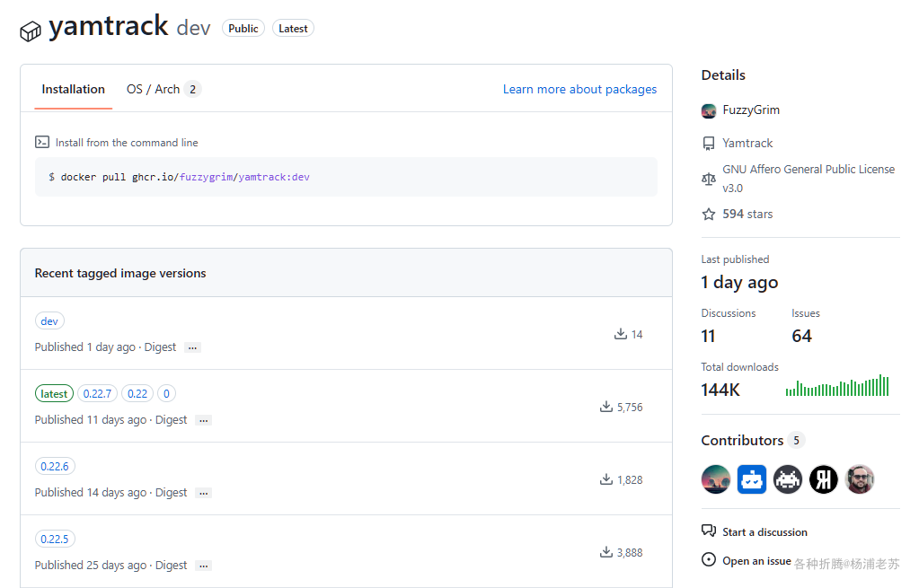Click yamtrack:dev in docker pull command

click(274, 177)
